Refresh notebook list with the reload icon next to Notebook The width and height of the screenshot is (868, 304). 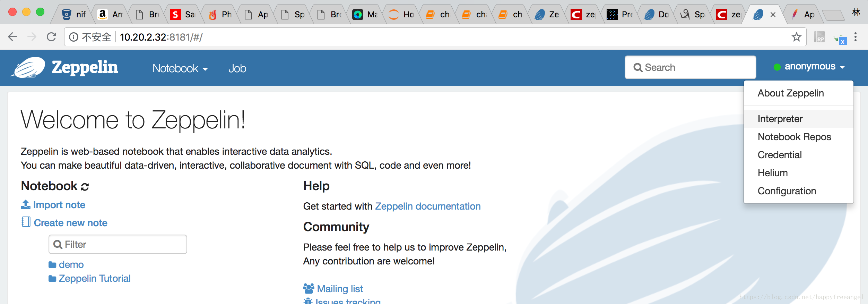coord(85,187)
